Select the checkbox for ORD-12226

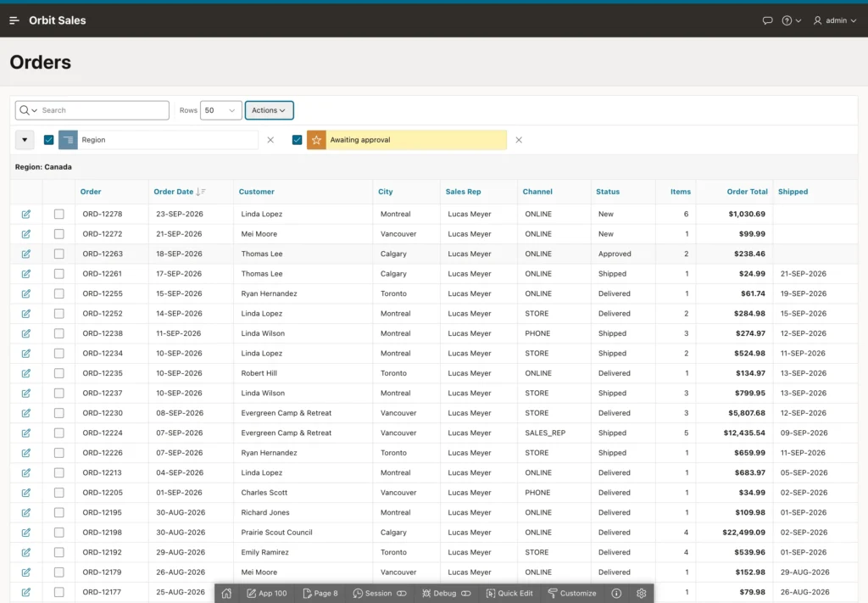click(x=59, y=453)
